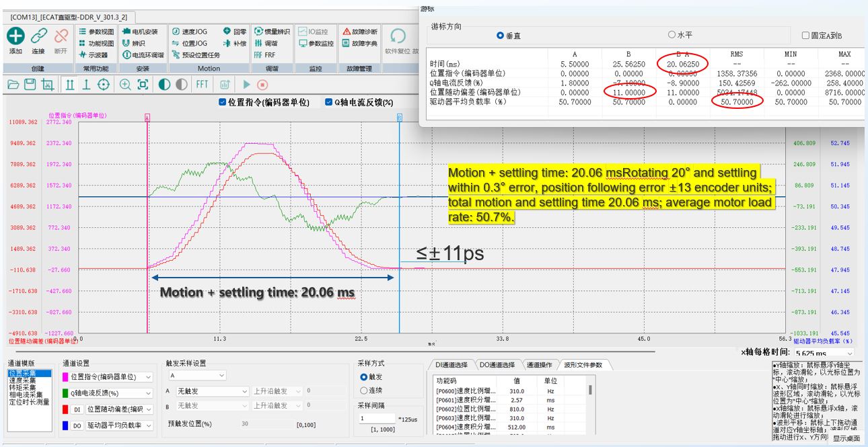The height and width of the screenshot is (447, 868).
Task: Enable the 固定A到B checkbox
Action: 805,36
